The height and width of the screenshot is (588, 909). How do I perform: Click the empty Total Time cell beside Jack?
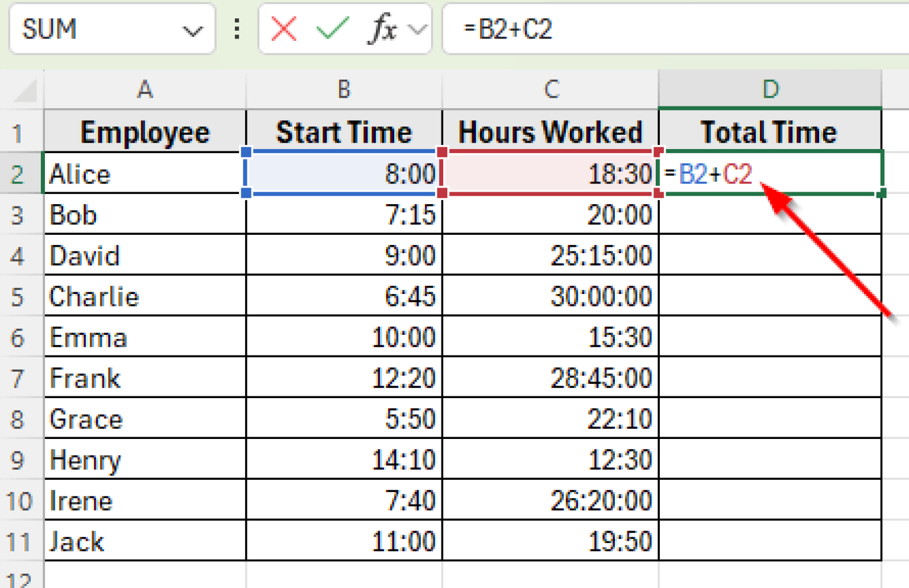(769, 541)
